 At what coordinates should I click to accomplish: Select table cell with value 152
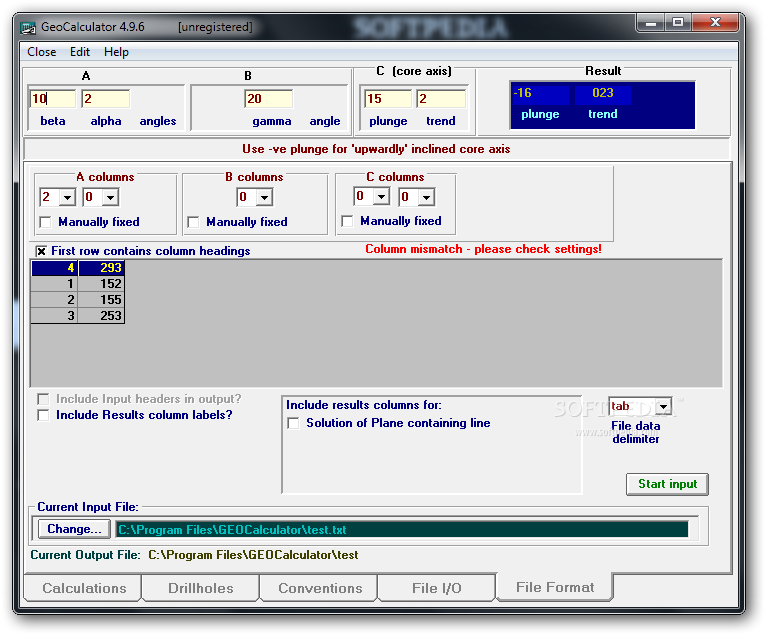102,284
